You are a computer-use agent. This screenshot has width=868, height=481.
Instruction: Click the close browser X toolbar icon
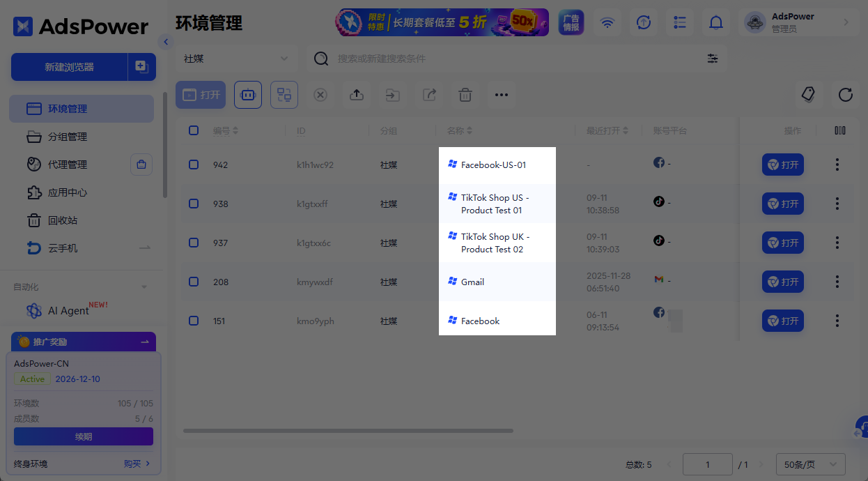click(x=320, y=95)
